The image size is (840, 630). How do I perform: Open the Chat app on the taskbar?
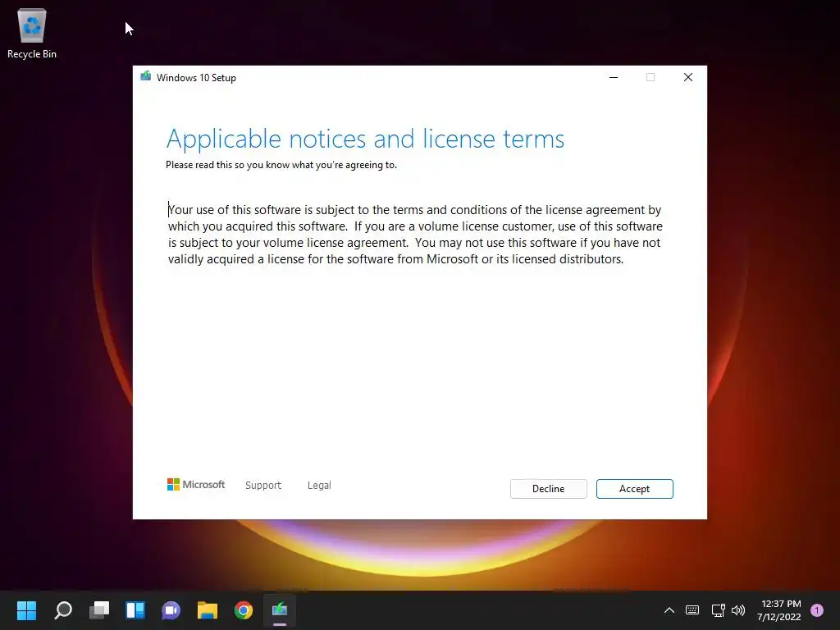click(x=171, y=610)
